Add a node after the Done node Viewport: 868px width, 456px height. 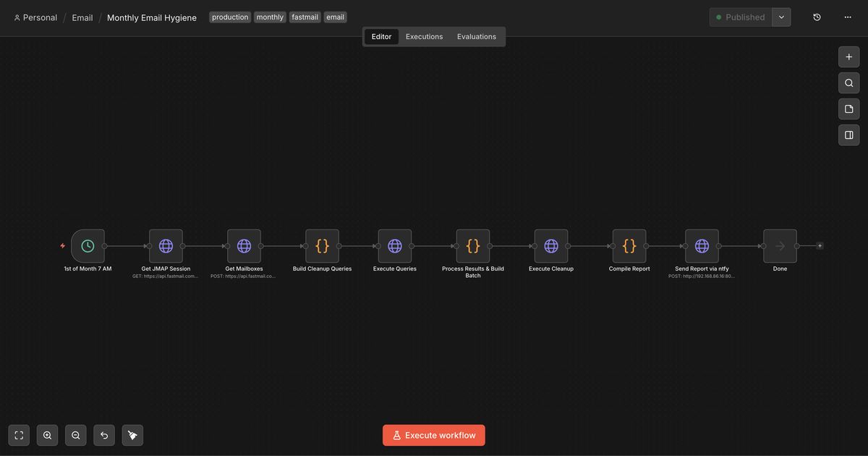(x=819, y=245)
